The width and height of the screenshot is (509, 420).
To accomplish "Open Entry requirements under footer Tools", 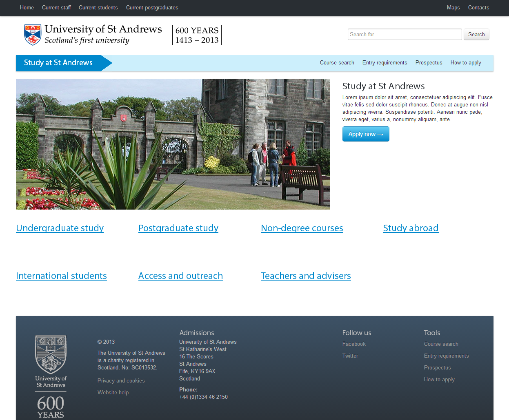I will coord(447,356).
